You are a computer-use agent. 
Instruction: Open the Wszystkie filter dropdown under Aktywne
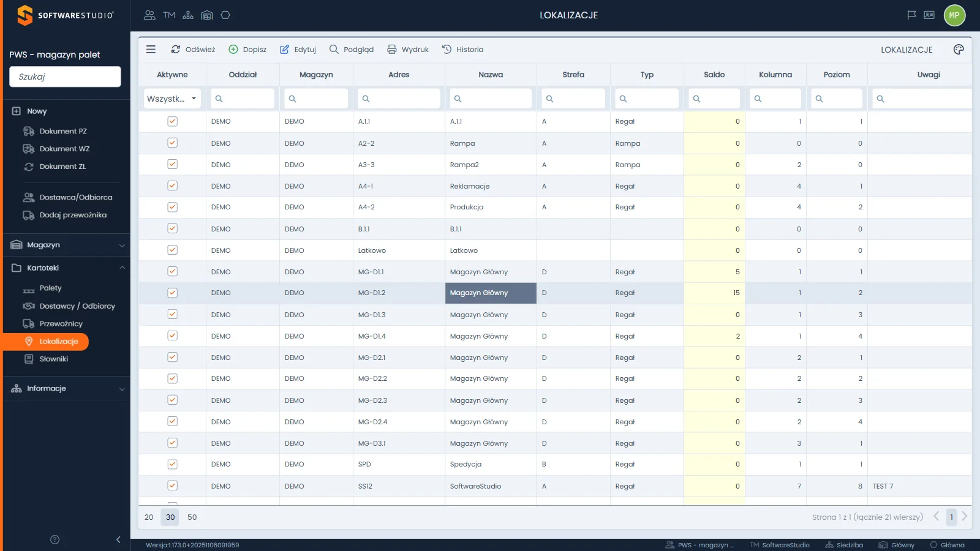coord(172,99)
